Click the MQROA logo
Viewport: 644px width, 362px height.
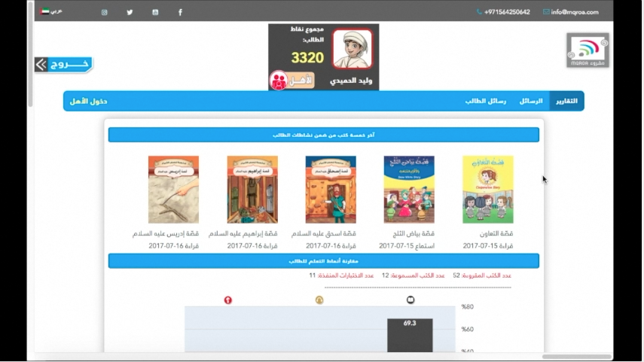[588, 50]
